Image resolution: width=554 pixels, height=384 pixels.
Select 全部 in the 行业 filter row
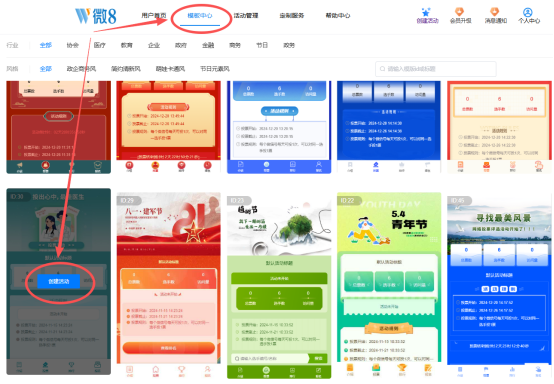point(46,45)
